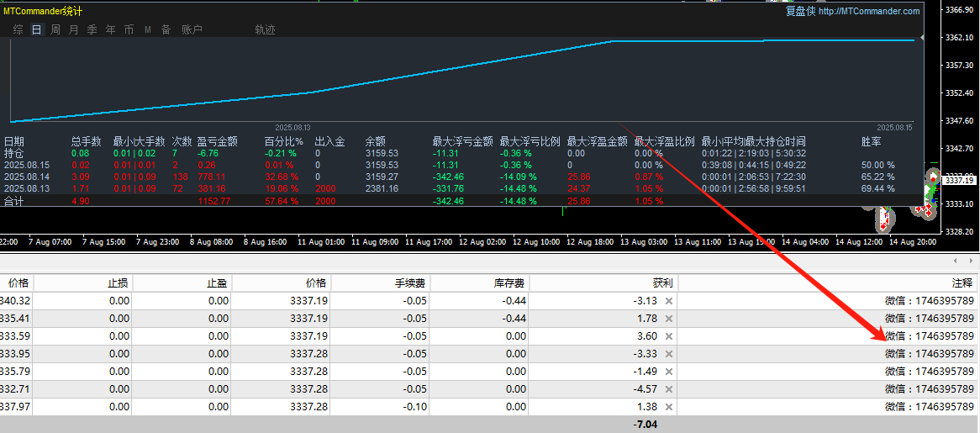Switch to the 年 yearly tab
The height and width of the screenshot is (433, 980).
111,29
